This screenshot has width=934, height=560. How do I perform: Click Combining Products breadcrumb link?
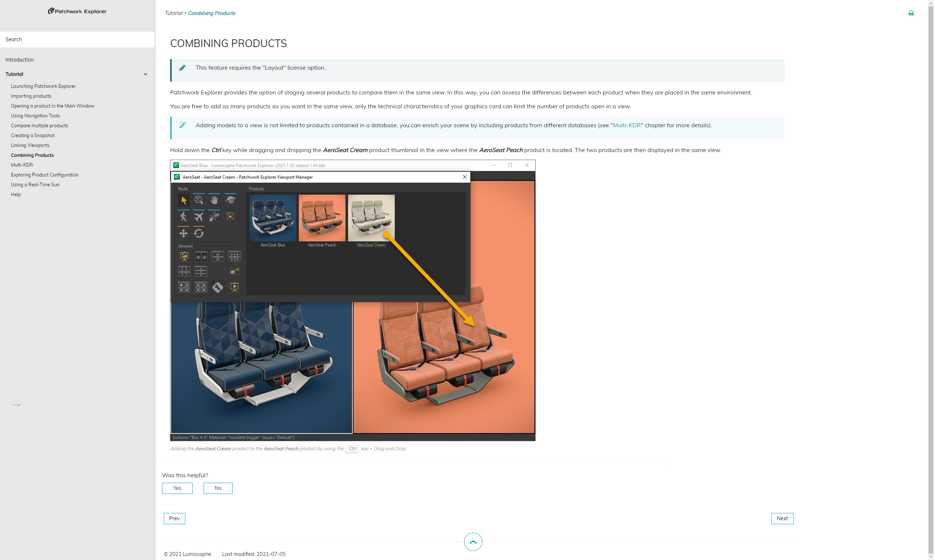click(211, 13)
